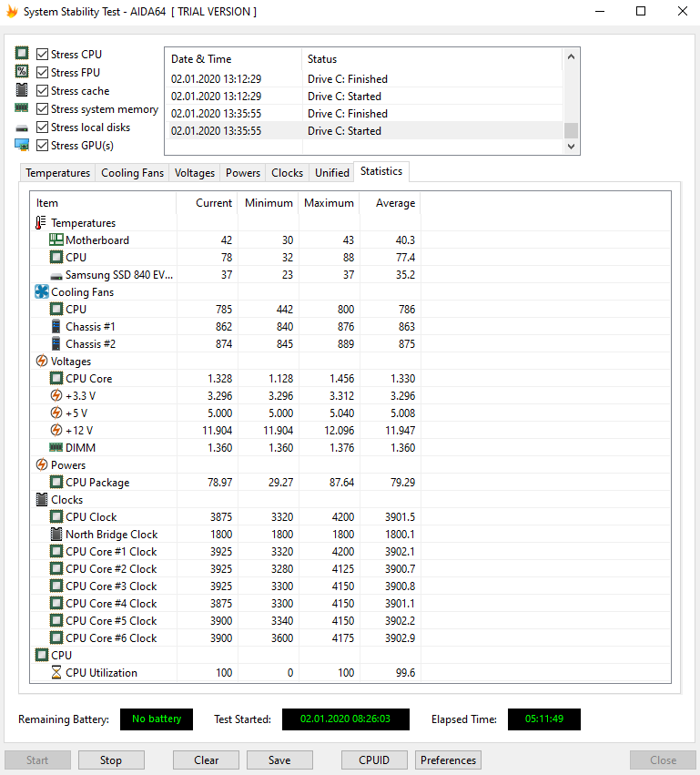Select the Statistics tab
Viewport: 700px width, 775px height.
(x=381, y=171)
